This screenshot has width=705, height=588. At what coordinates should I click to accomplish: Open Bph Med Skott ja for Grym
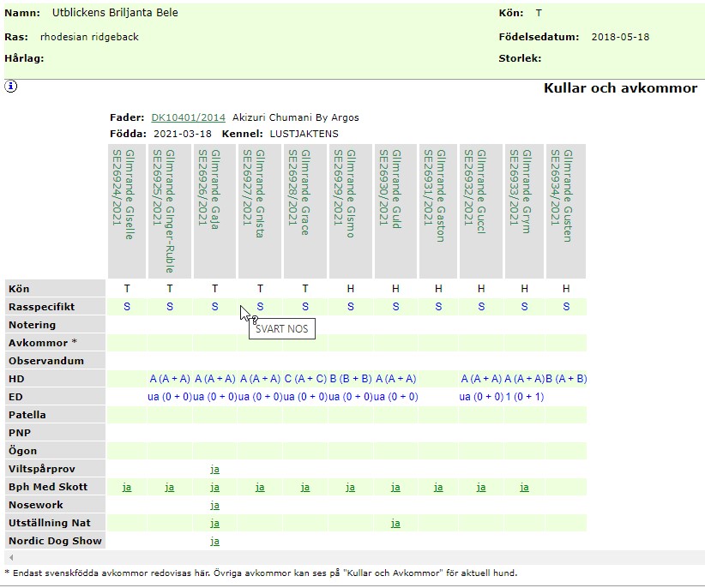click(x=524, y=488)
